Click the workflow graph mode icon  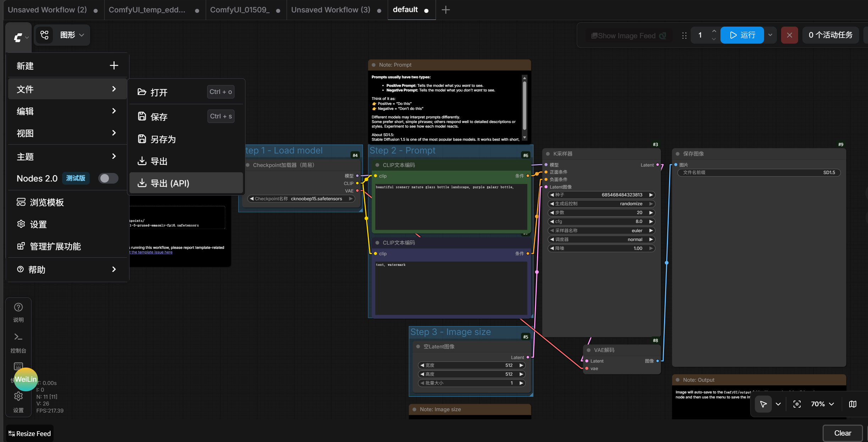[x=44, y=35]
